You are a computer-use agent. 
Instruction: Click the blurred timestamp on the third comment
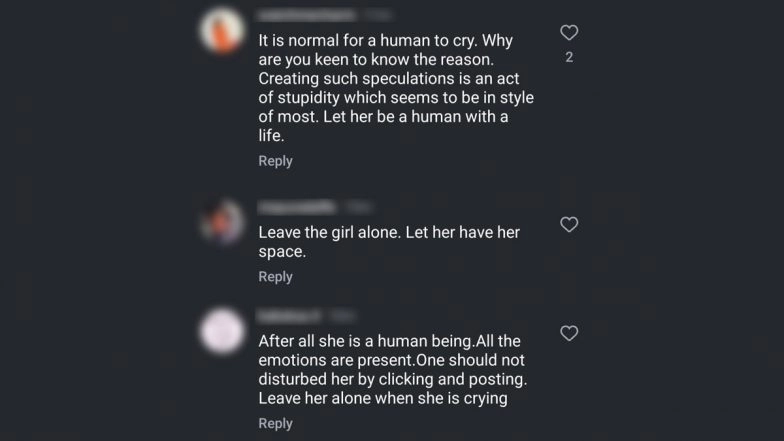(341, 315)
